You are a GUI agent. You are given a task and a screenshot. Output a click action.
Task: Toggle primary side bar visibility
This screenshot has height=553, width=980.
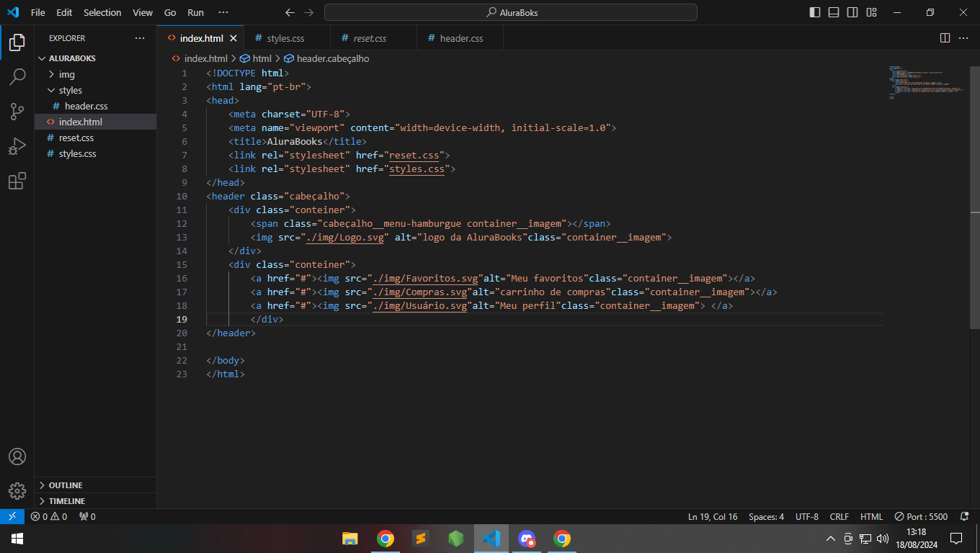pyautogui.click(x=815, y=12)
